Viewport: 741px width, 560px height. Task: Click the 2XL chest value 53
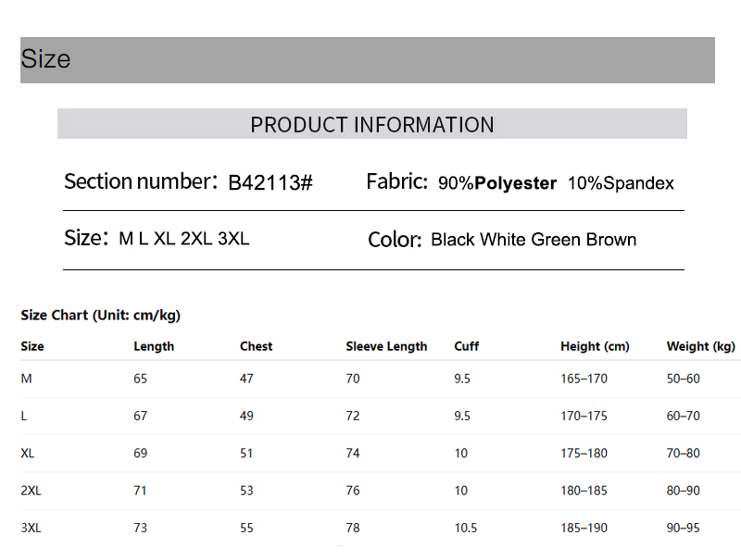(246, 491)
